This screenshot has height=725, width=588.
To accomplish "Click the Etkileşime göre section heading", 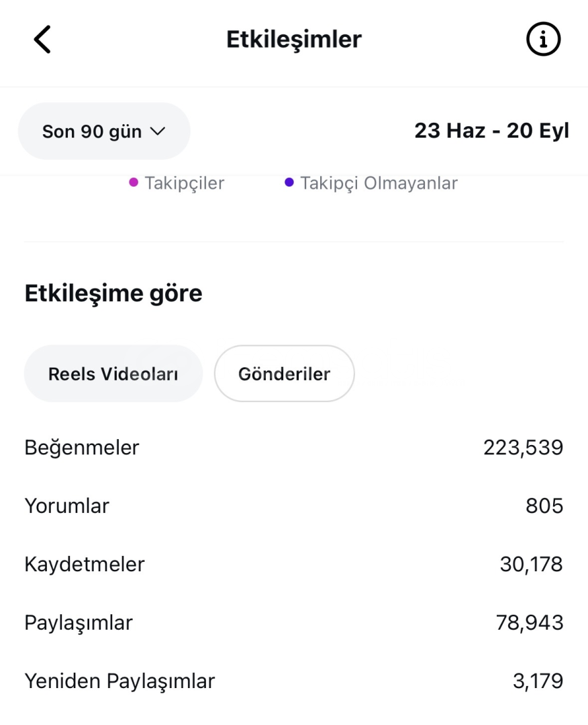I will [x=113, y=293].
